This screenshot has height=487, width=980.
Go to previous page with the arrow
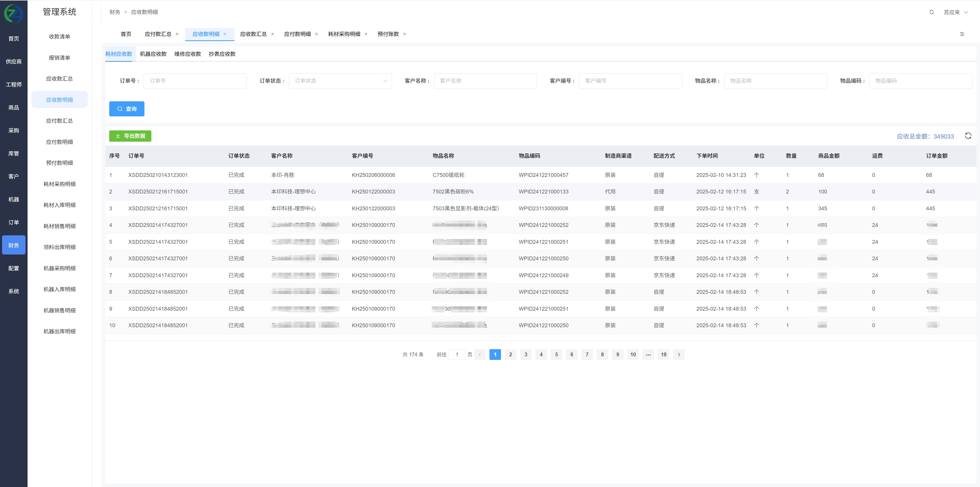(480, 355)
